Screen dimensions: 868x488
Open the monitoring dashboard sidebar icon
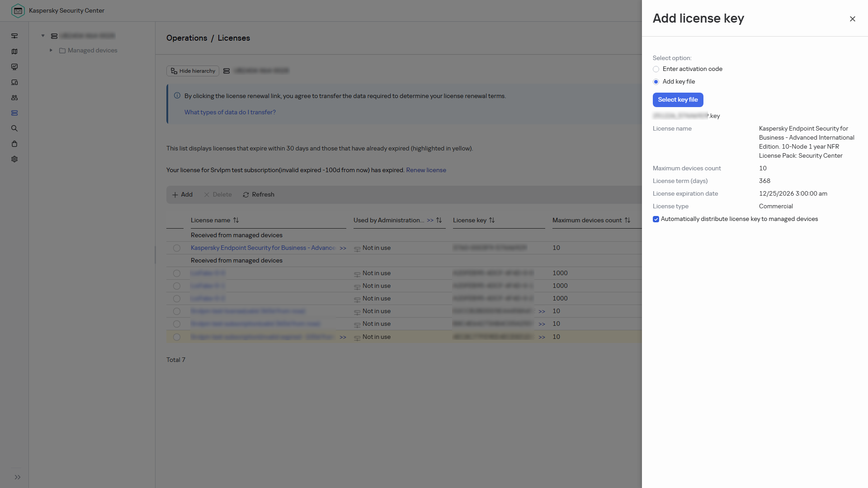click(x=14, y=36)
